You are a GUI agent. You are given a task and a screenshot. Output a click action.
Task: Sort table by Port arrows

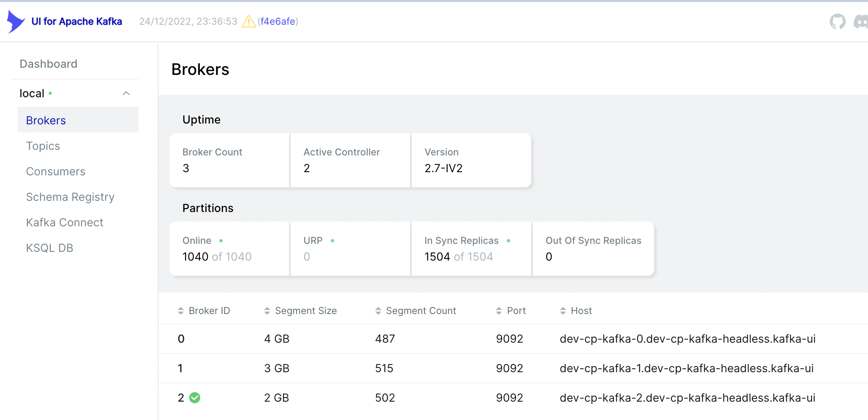pyautogui.click(x=499, y=311)
